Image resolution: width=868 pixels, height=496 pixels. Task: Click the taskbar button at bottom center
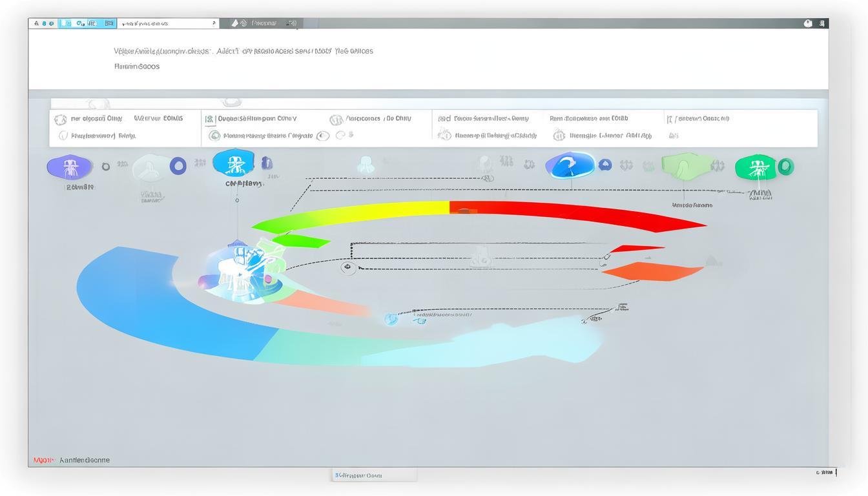click(374, 475)
